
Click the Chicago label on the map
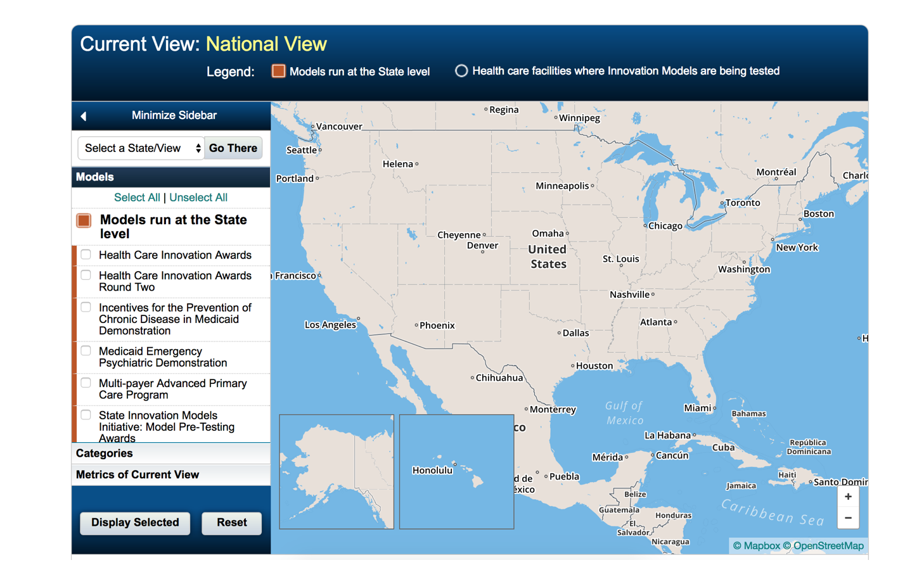pyautogui.click(x=665, y=226)
